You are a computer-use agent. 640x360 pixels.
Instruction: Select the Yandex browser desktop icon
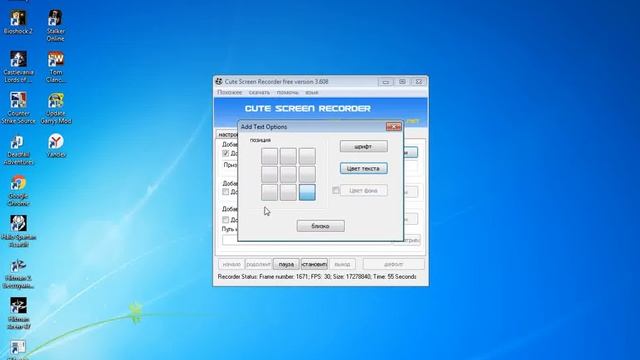pyautogui.click(x=56, y=146)
